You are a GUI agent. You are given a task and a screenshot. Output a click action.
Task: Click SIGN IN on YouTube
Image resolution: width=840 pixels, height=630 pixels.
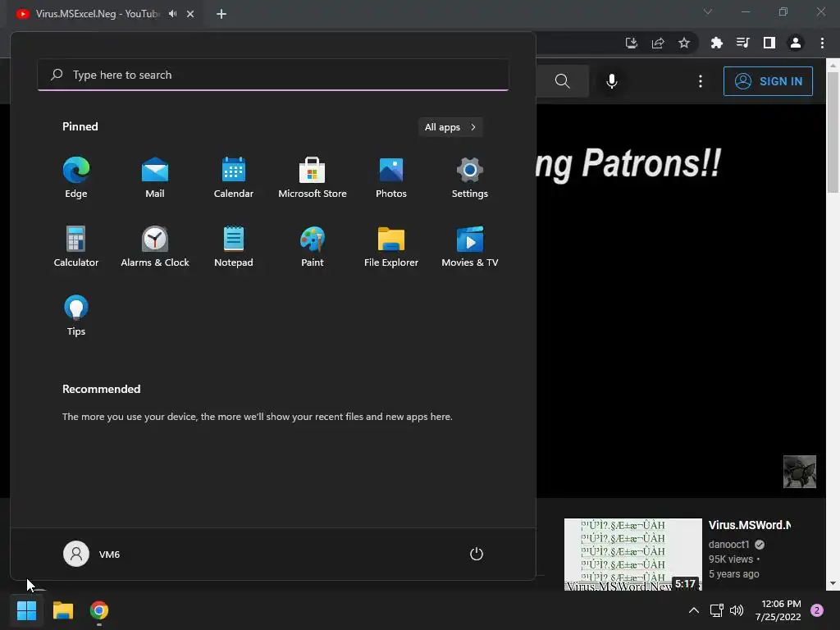click(x=768, y=81)
